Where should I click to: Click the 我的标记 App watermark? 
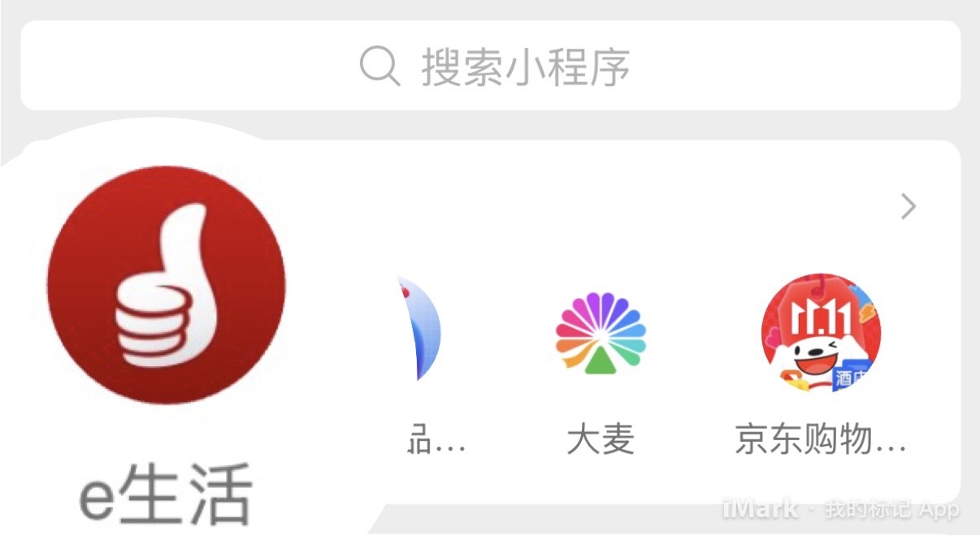pos(892,510)
